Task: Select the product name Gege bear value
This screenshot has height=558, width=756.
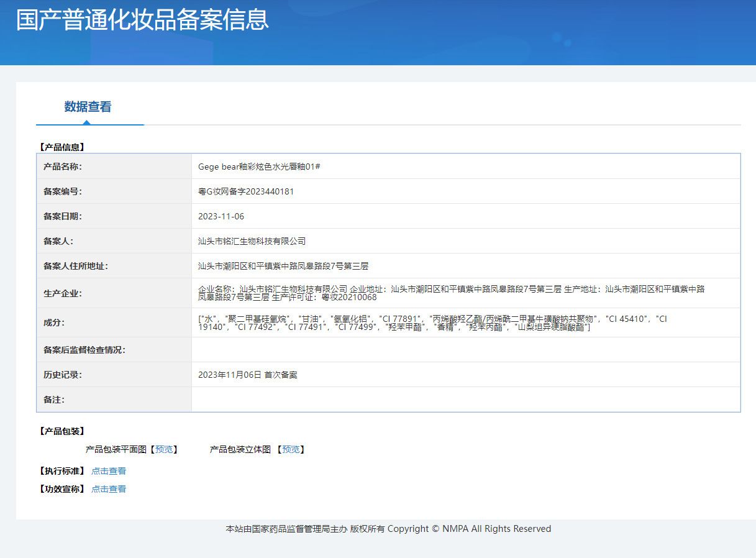Action: pos(258,167)
